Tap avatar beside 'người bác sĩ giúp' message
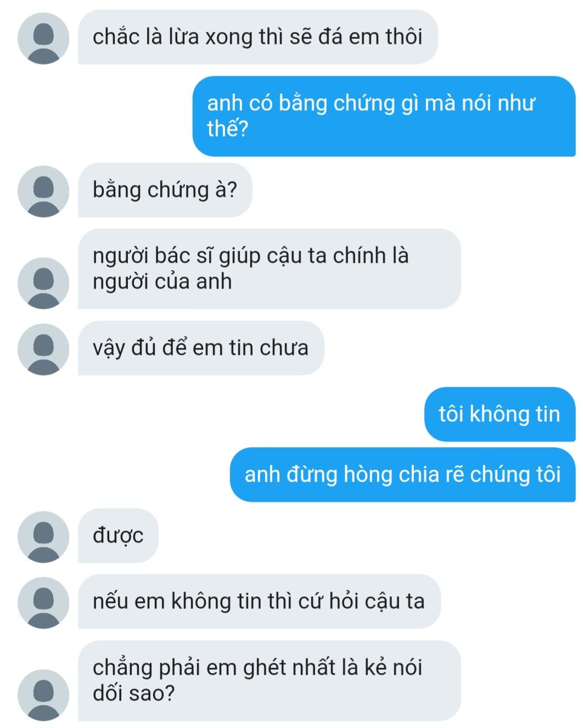 [x=43, y=283]
